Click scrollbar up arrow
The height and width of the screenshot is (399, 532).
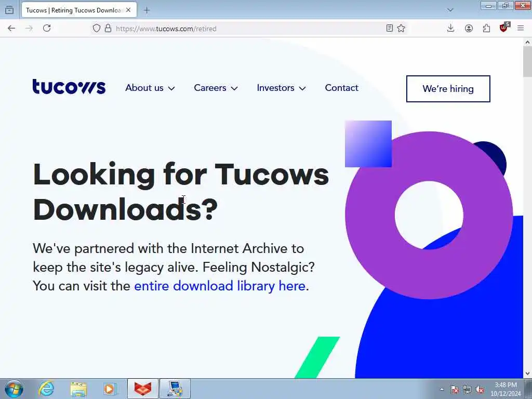527,43
